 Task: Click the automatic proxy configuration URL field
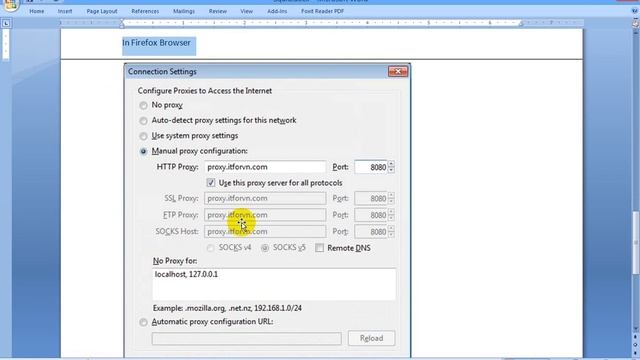tap(247, 338)
